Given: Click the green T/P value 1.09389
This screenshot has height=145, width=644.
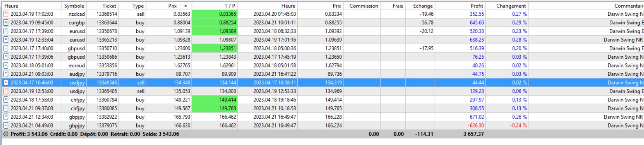Looking at the screenshot, I should 214,31.
